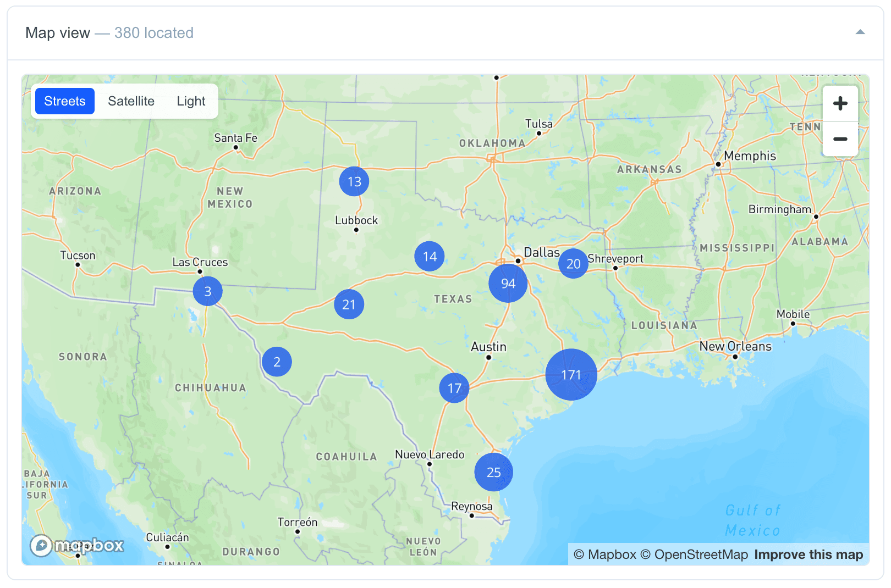Click the LOUISIANA state label
Image resolution: width=891 pixels, height=588 pixels.
point(664,325)
